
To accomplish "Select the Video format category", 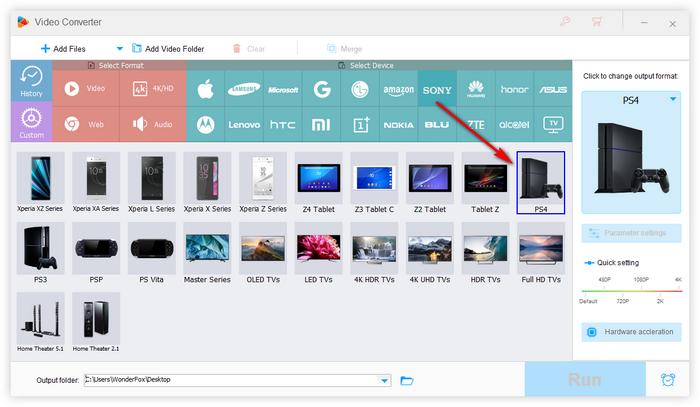I will click(86, 88).
